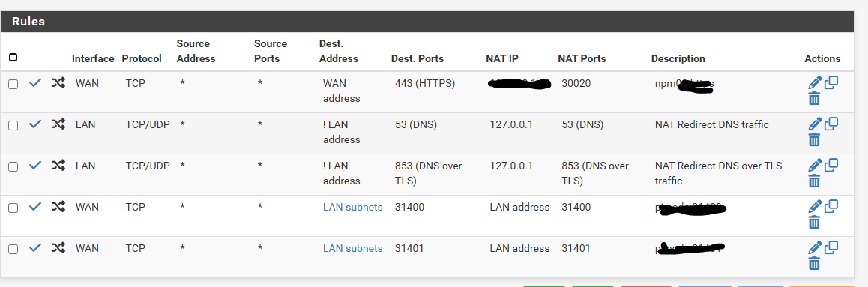
Task: Disable the 443 HTTPS rule via its checkmark
Action: click(35, 83)
